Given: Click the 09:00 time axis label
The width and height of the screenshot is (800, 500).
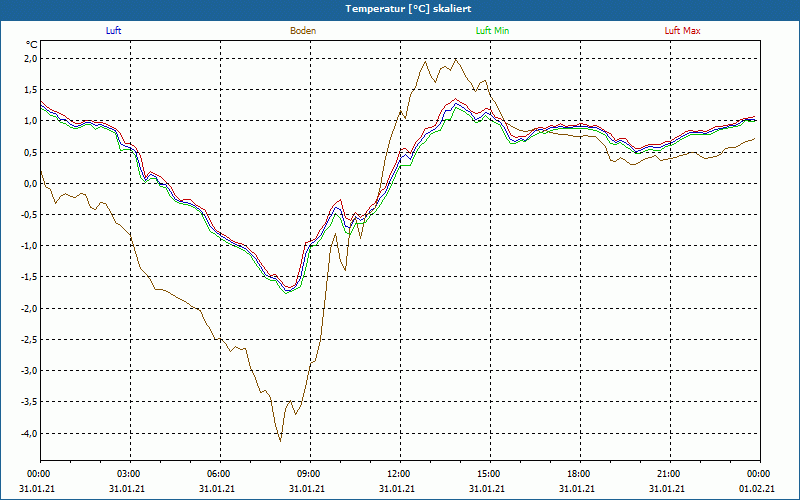Looking at the screenshot, I should [310, 474].
